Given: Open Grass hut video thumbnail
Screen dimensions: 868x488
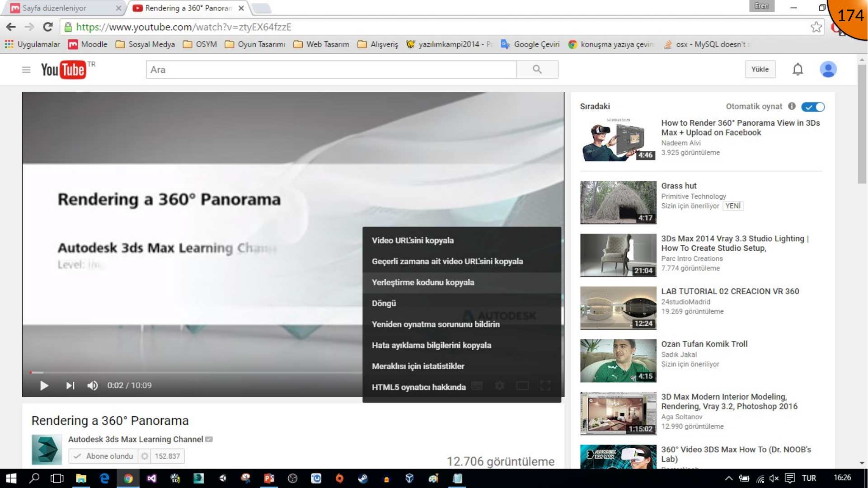Looking at the screenshot, I should pyautogui.click(x=618, y=202).
